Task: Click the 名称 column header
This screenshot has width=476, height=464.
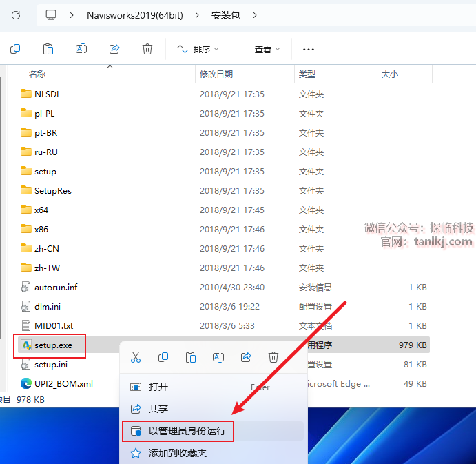Action: point(37,74)
